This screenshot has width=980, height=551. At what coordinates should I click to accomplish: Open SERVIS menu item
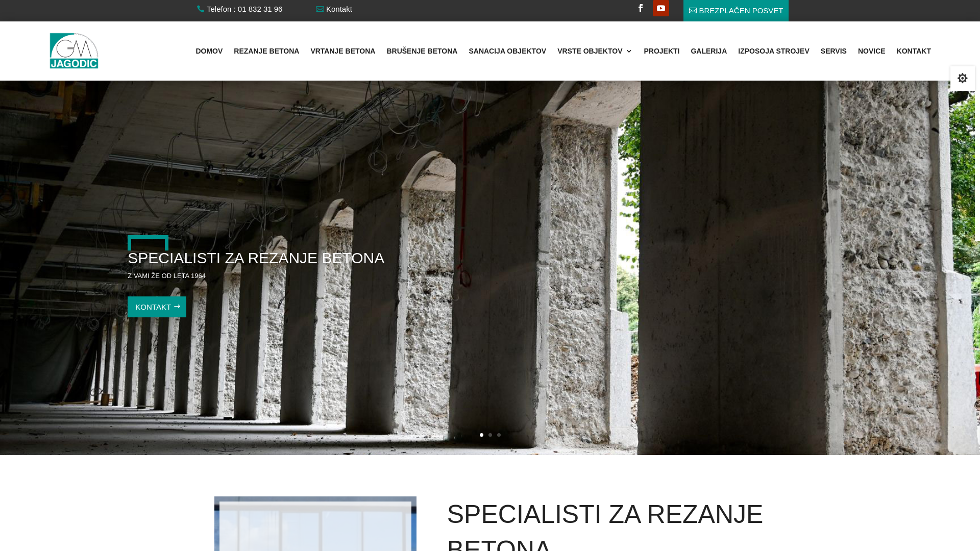[x=834, y=51]
